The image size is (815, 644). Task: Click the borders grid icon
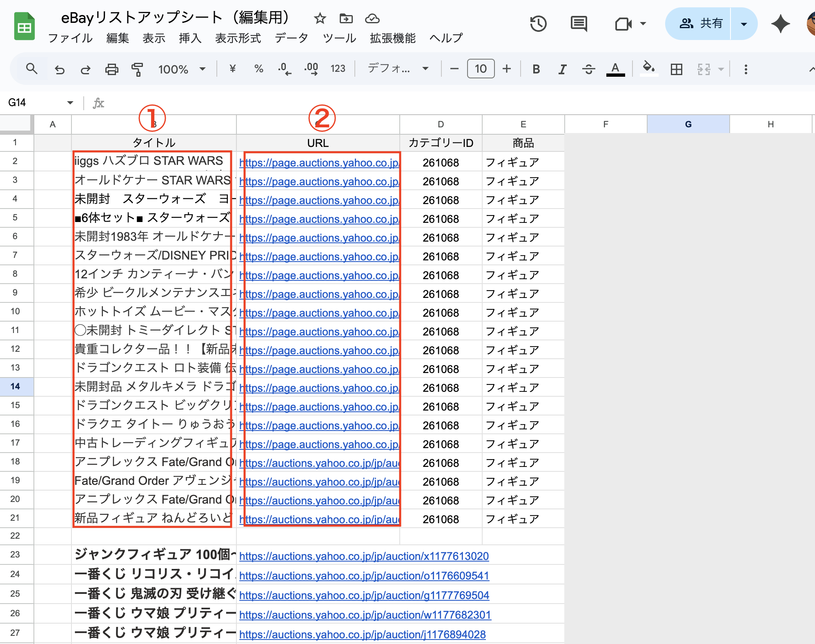[x=676, y=69]
